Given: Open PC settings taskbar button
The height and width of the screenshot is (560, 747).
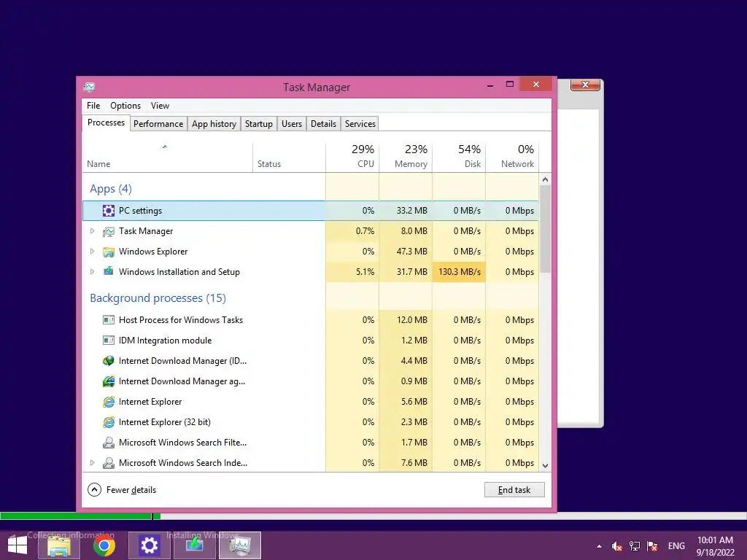Looking at the screenshot, I should coord(149,545).
